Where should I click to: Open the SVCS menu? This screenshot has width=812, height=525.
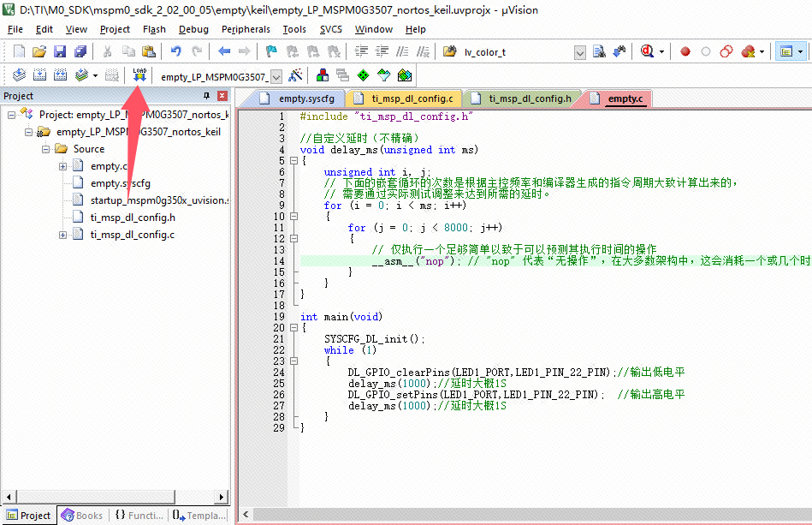click(330, 29)
